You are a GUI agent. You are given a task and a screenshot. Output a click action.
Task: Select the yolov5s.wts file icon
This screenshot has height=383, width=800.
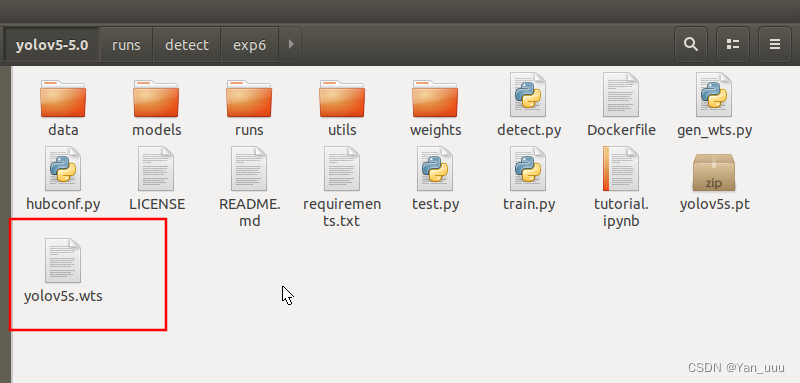click(63, 261)
